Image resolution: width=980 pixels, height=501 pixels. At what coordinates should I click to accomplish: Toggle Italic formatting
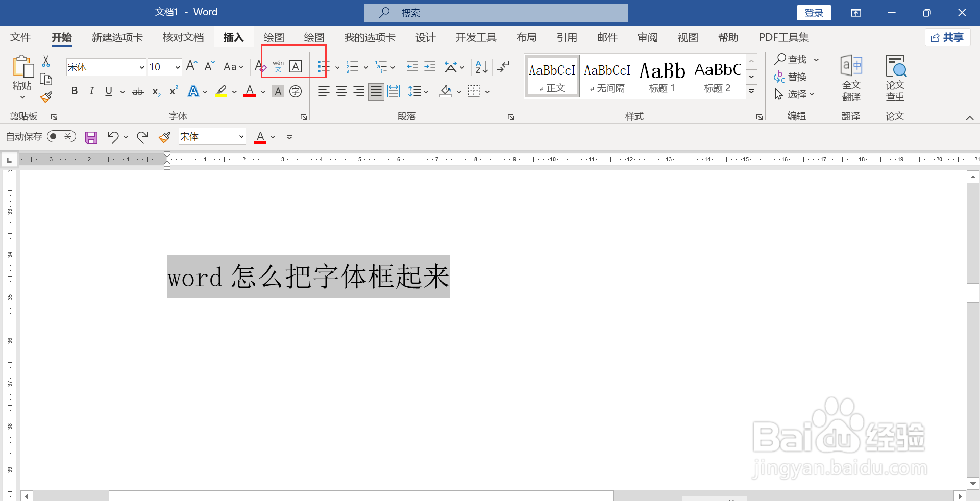pyautogui.click(x=91, y=91)
